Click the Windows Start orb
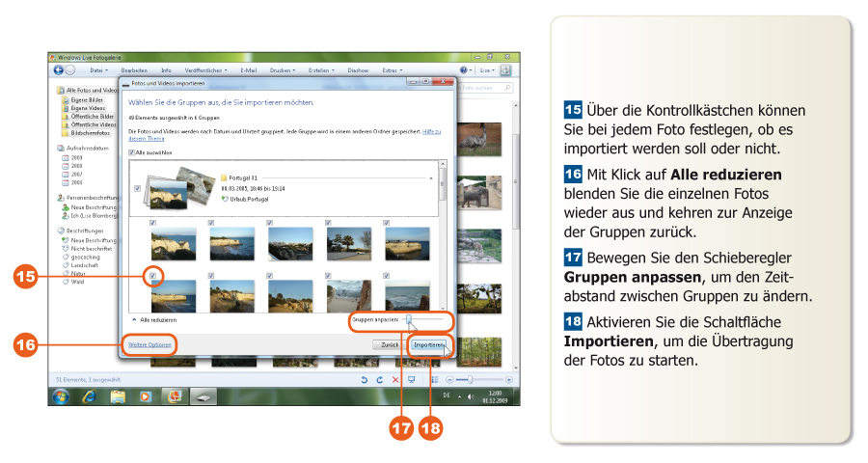 (x=61, y=396)
